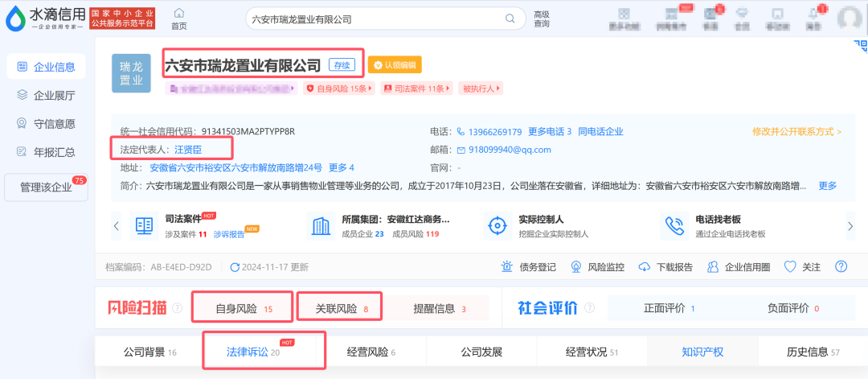Click credit code 91341503MA2PTYPP8R
Screen dimensions: 868x379
pos(248,132)
